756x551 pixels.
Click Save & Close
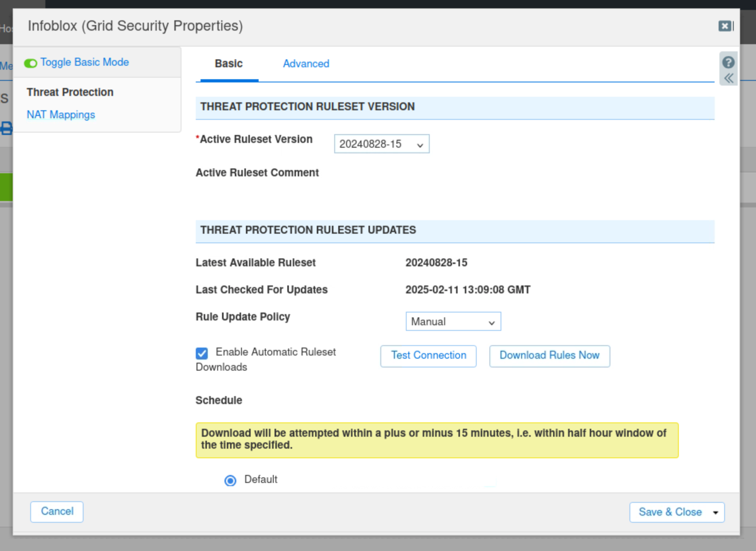tap(670, 512)
